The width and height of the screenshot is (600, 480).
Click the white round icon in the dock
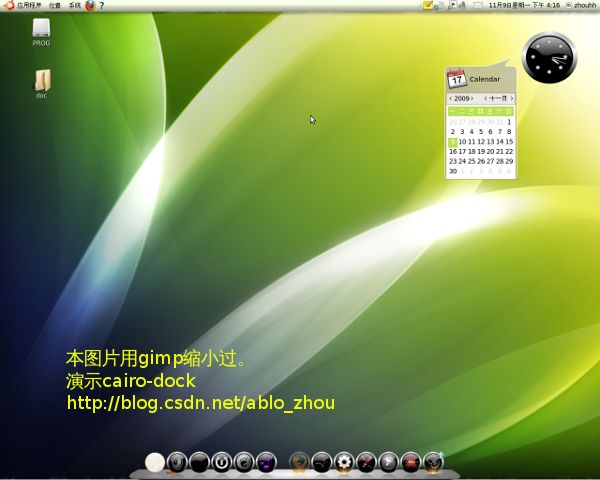(x=155, y=462)
